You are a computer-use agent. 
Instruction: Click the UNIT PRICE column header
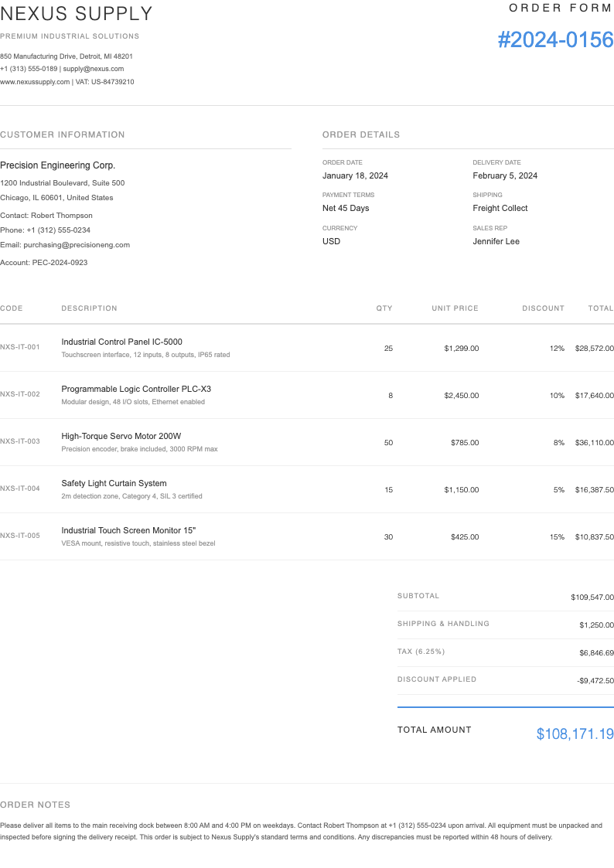(455, 308)
